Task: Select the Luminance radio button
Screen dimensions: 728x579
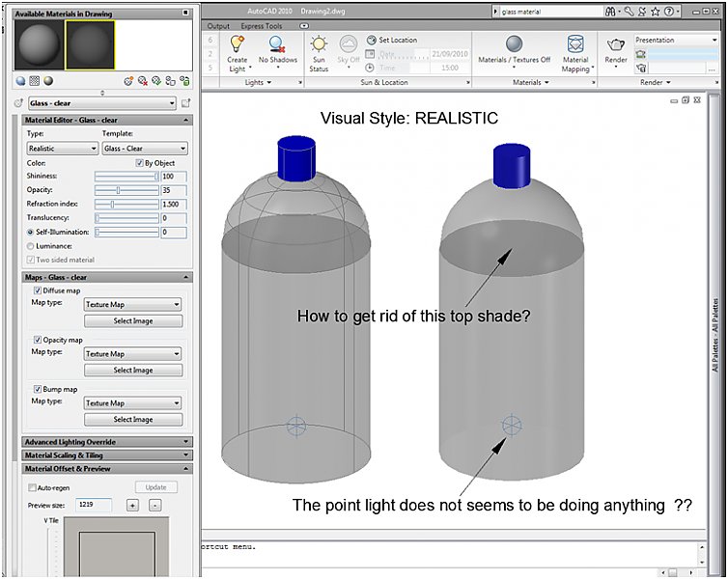Action: point(29,246)
